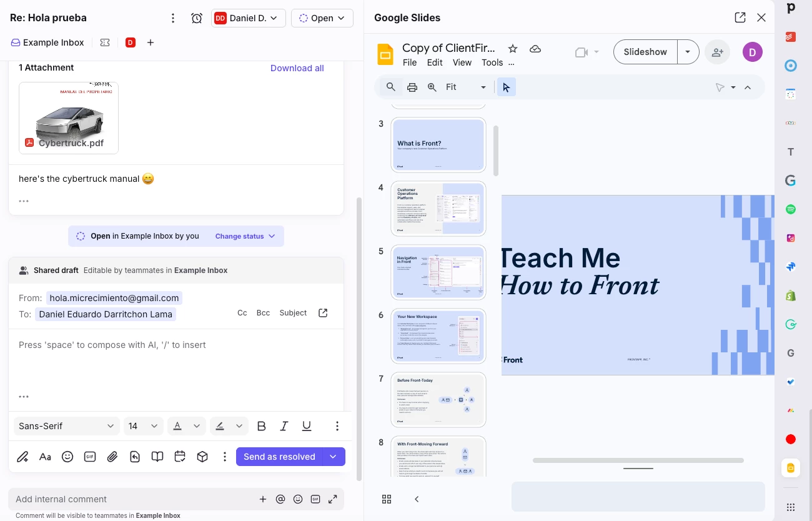Open Slideshow options dropdown arrow

(x=688, y=52)
